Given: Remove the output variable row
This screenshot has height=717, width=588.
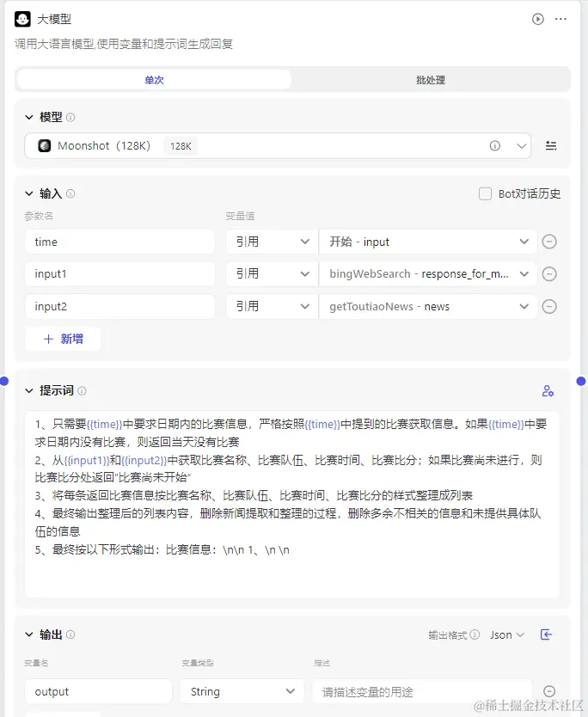Looking at the screenshot, I should 549,691.
